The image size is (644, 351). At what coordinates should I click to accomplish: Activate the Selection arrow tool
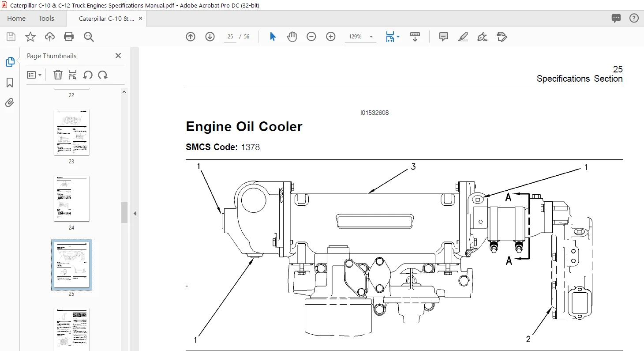pyautogui.click(x=273, y=37)
